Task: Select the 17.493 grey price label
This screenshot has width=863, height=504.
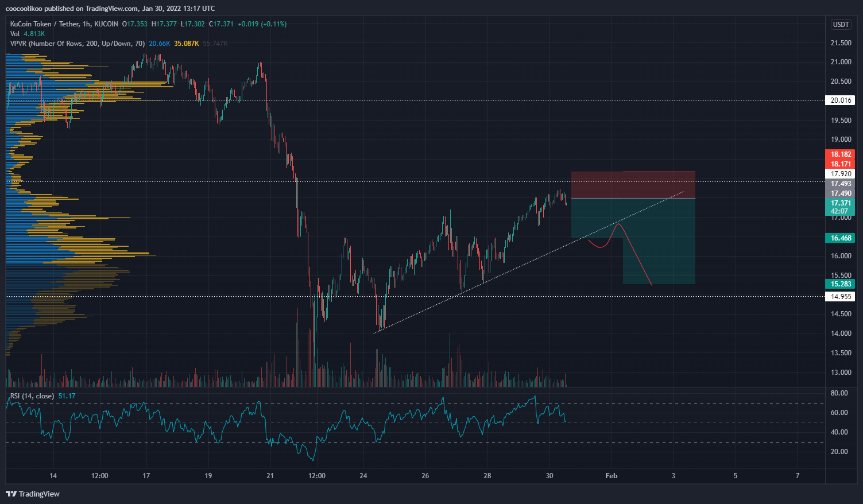Action: [841, 184]
